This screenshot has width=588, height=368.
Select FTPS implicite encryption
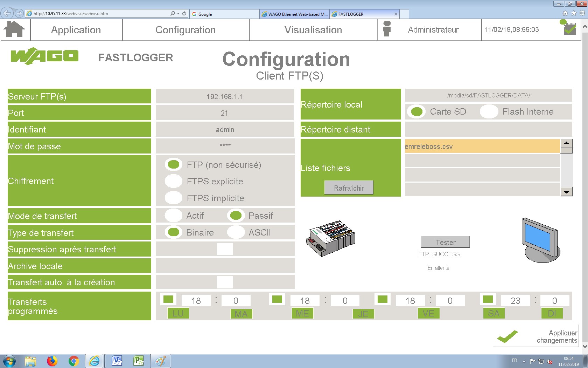[x=174, y=198]
